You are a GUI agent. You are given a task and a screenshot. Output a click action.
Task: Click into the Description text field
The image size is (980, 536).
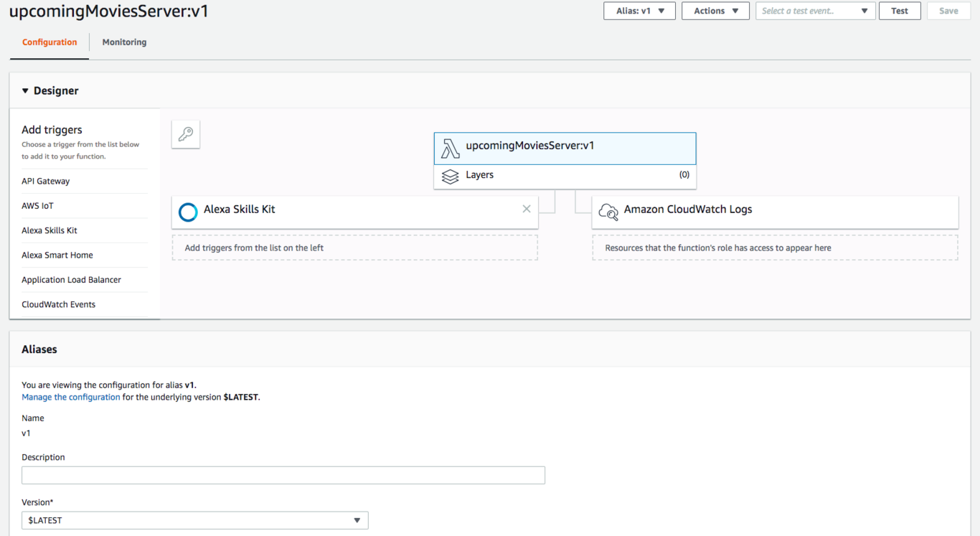[283, 475]
